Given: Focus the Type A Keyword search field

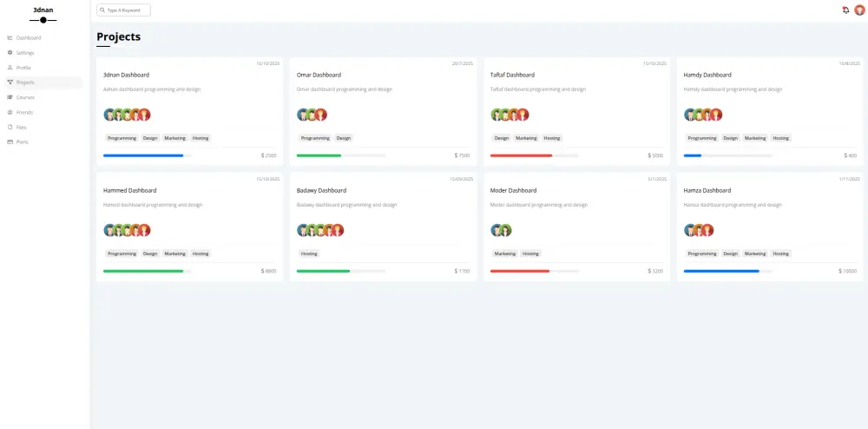Looking at the screenshot, I should [x=123, y=10].
